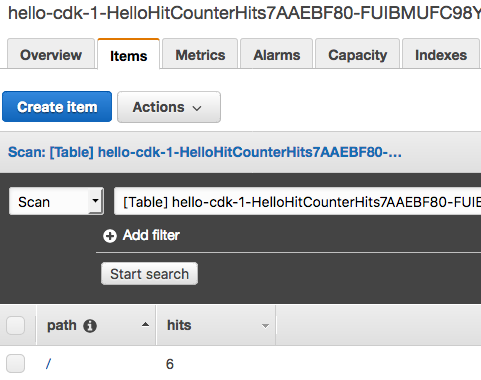
Task: Click the path column info icon
Action: coord(90,326)
